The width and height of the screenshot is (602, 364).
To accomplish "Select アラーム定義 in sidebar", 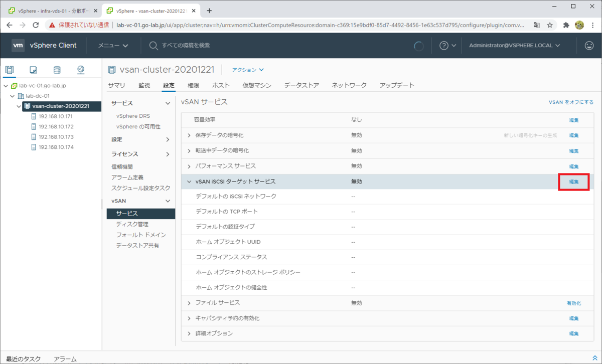I will 127,177.
